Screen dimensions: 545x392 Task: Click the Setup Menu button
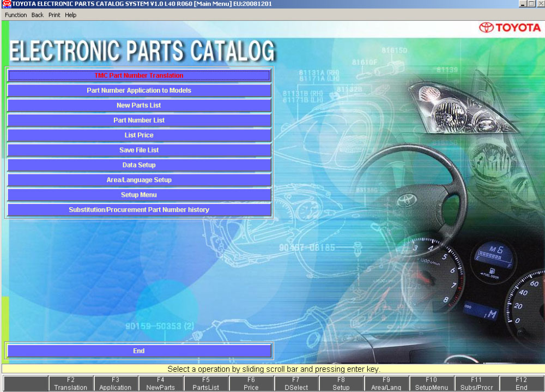pos(139,195)
